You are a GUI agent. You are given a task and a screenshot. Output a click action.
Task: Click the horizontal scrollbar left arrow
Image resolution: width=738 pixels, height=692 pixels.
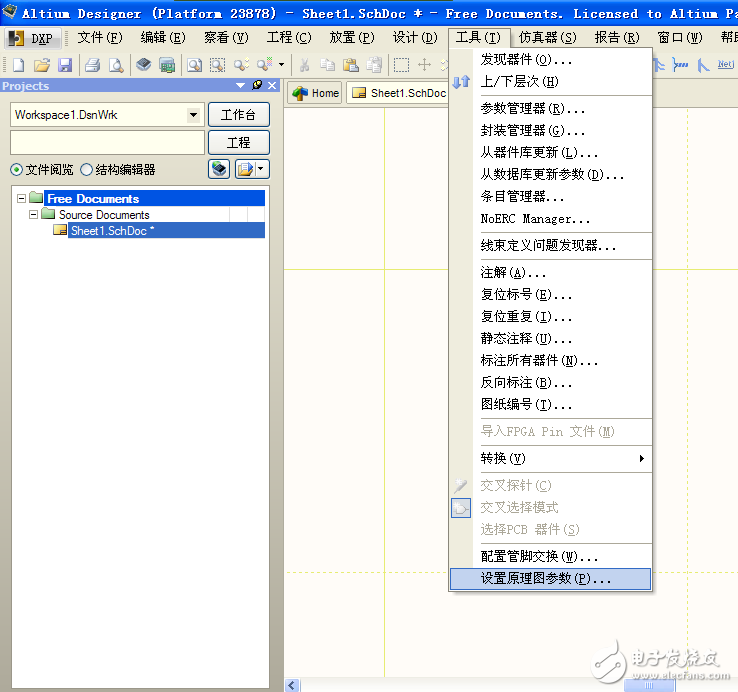(292, 685)
